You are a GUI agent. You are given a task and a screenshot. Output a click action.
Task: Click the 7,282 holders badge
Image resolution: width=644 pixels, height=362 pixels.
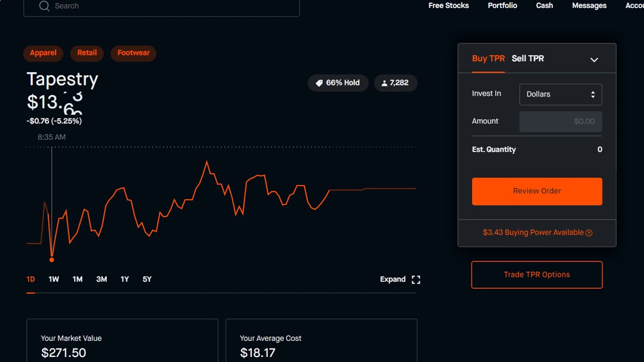[395, 83]
